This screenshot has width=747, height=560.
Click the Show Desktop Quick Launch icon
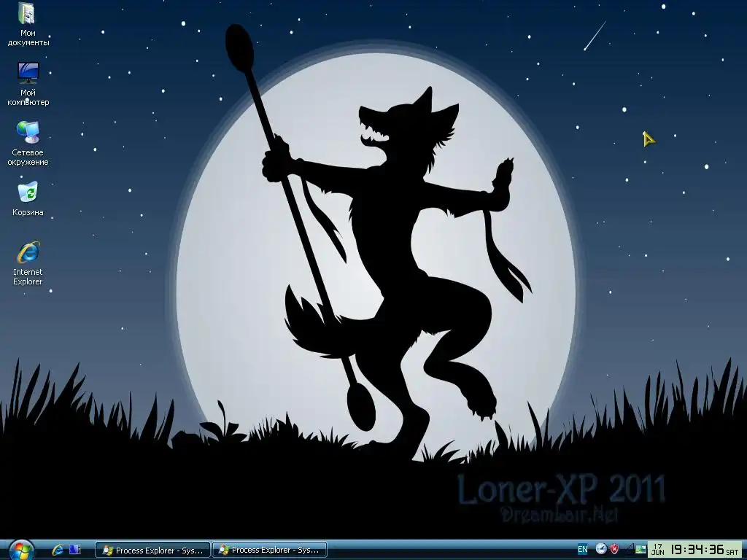(x=75, y=550)
